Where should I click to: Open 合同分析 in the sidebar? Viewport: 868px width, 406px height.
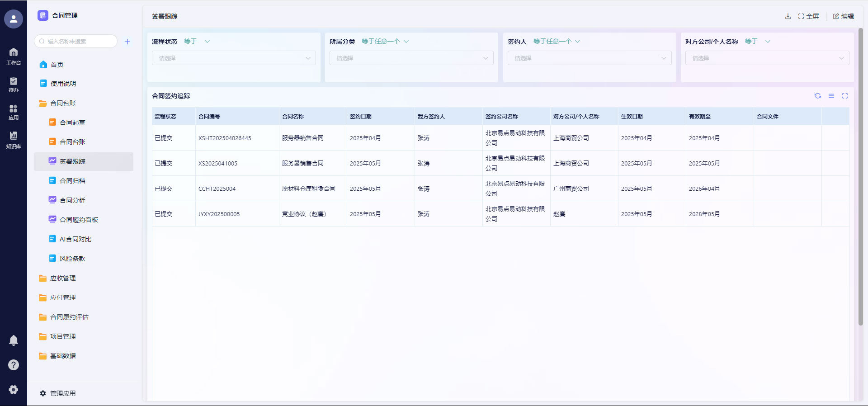[x=72, y=200]
